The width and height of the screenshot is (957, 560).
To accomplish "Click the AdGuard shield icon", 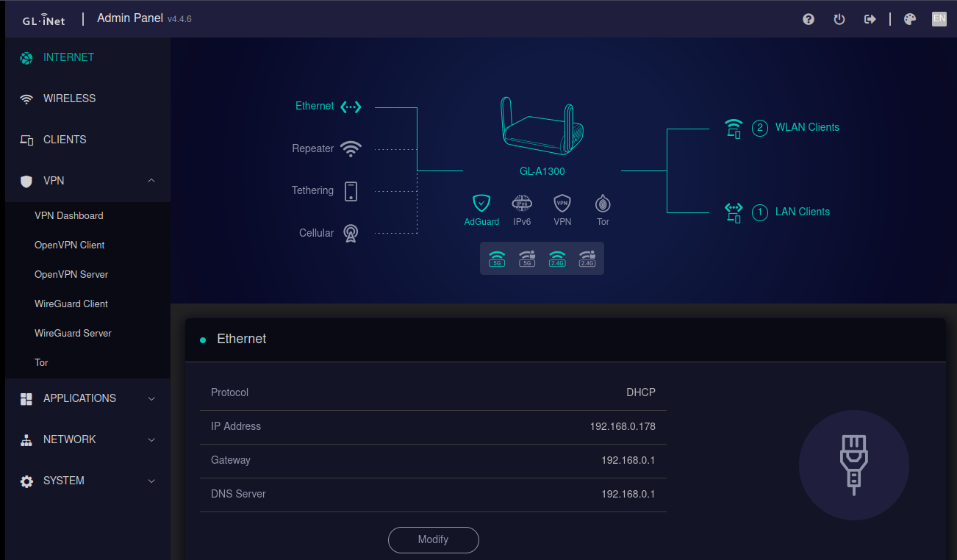I will (481, 203).
